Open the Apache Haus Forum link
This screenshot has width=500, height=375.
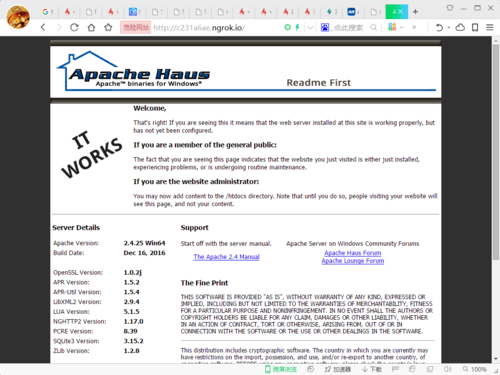(353, 253)
